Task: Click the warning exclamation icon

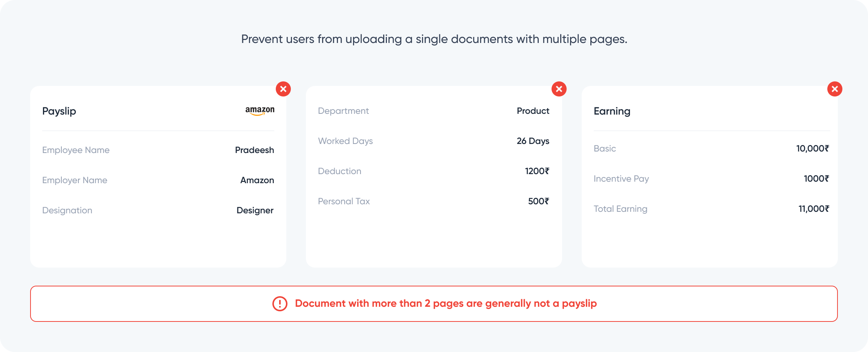Action: [280, 304]
